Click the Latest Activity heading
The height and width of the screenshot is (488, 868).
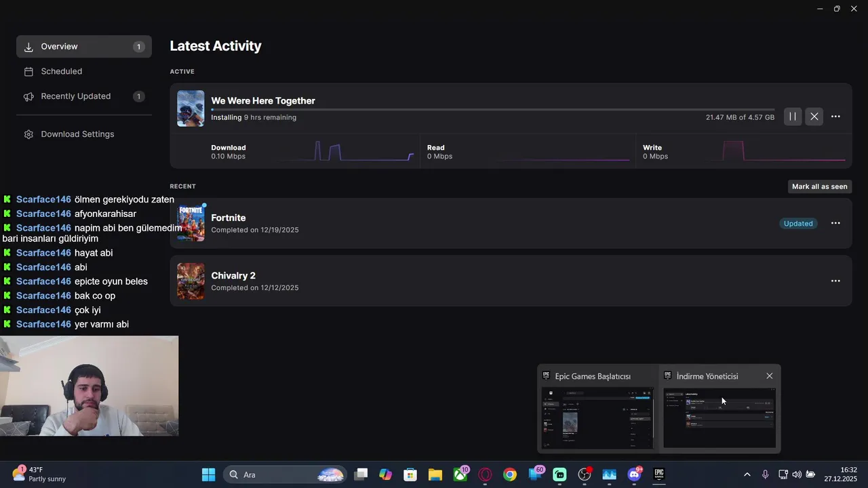[x=216, y=46]
